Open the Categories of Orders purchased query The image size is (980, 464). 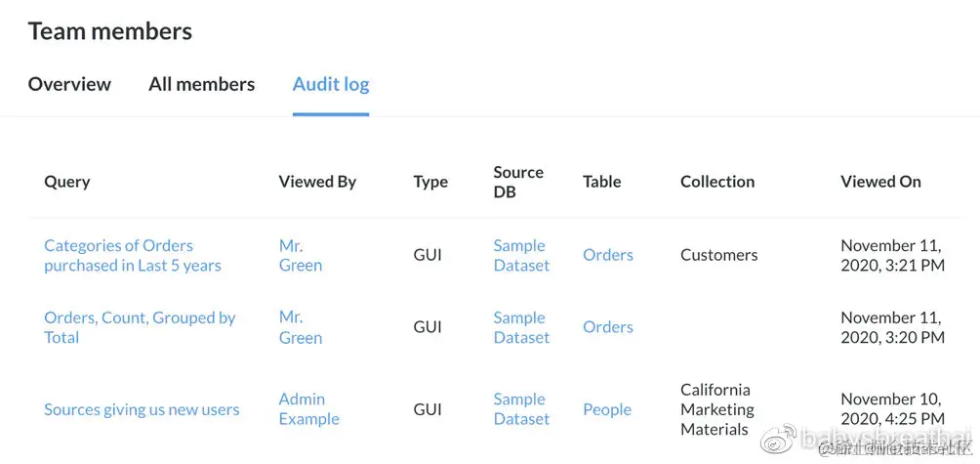133,255
